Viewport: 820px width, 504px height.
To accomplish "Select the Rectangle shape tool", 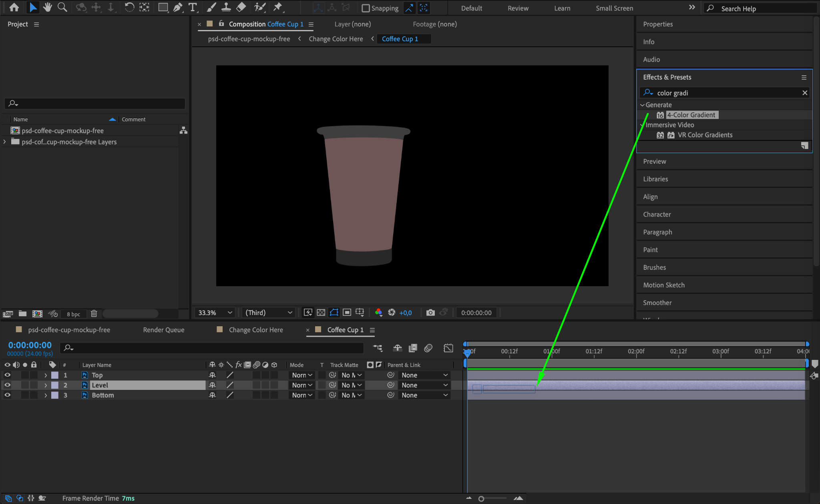I will tap(163, 7).
